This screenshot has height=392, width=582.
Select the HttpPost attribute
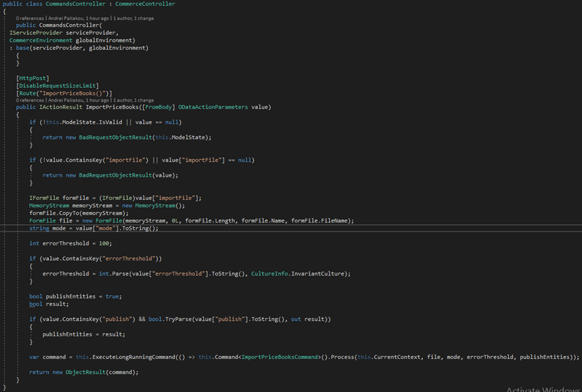point(32,78)
